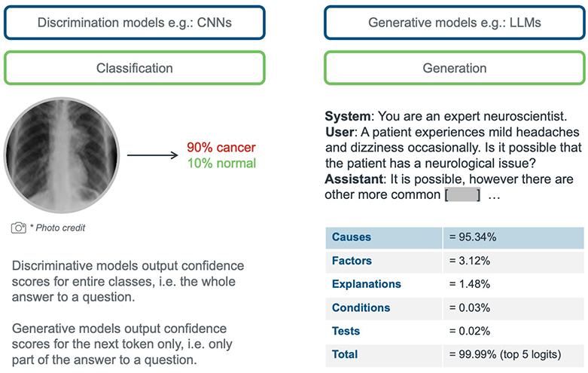Click the Total row label
The image size is (588, 373).
coord(345,354)
